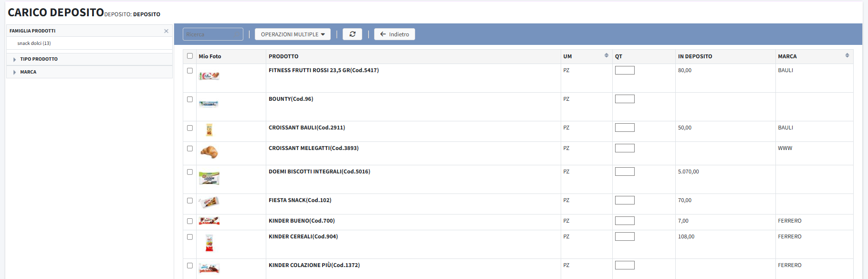Open the Doemi Biscotti Integrali photo

point(209,178)
